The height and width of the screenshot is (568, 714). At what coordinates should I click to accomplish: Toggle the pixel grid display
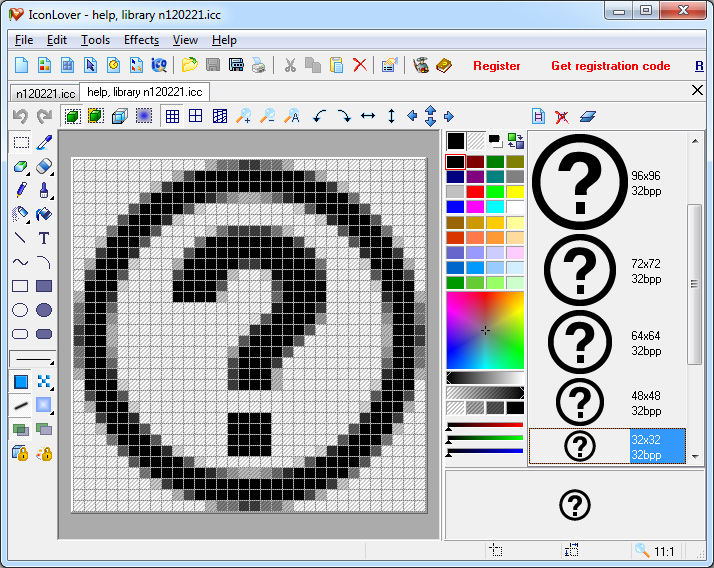[173, 116]
